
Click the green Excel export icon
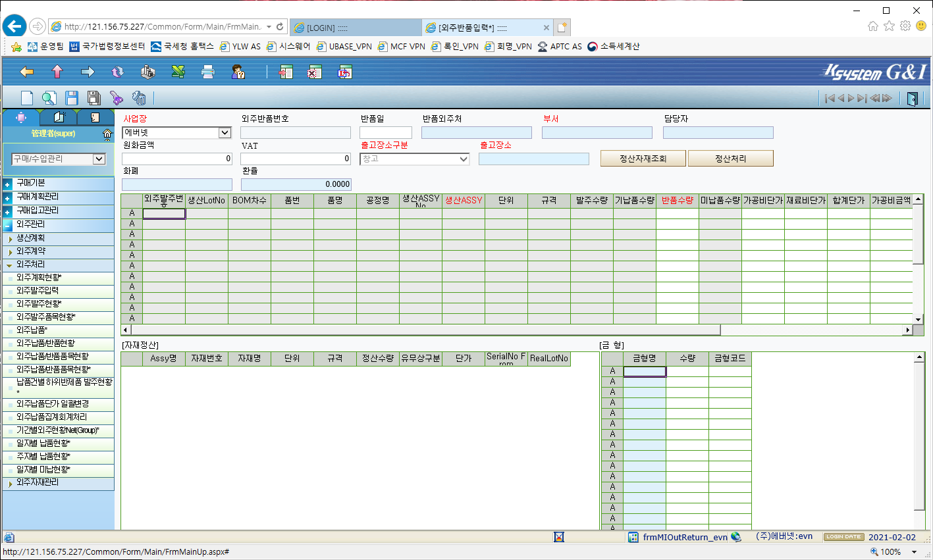[178, 72]
